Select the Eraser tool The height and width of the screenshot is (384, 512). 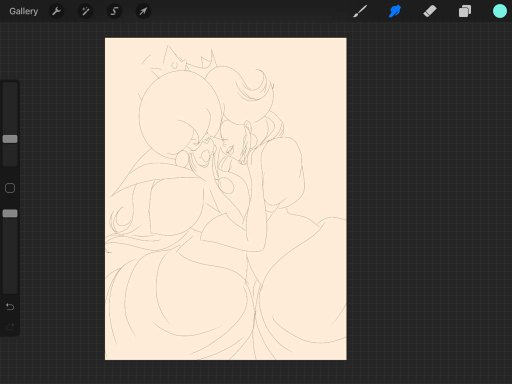[x=430, y=11]
